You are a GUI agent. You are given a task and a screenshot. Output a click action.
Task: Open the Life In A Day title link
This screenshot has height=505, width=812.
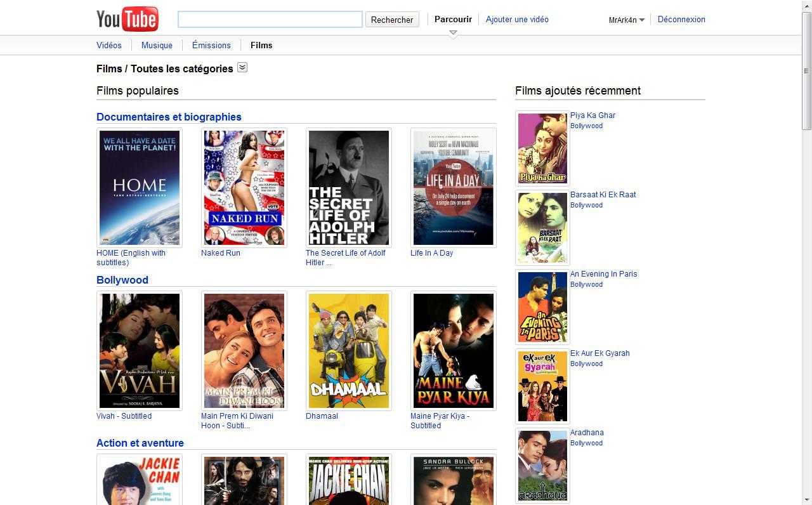coord(432,253)
